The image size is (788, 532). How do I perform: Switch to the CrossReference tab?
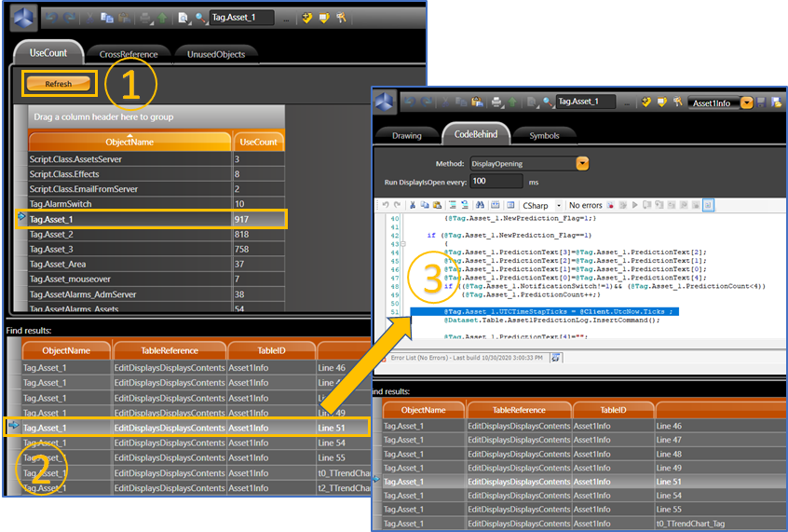tap(129, 54)
